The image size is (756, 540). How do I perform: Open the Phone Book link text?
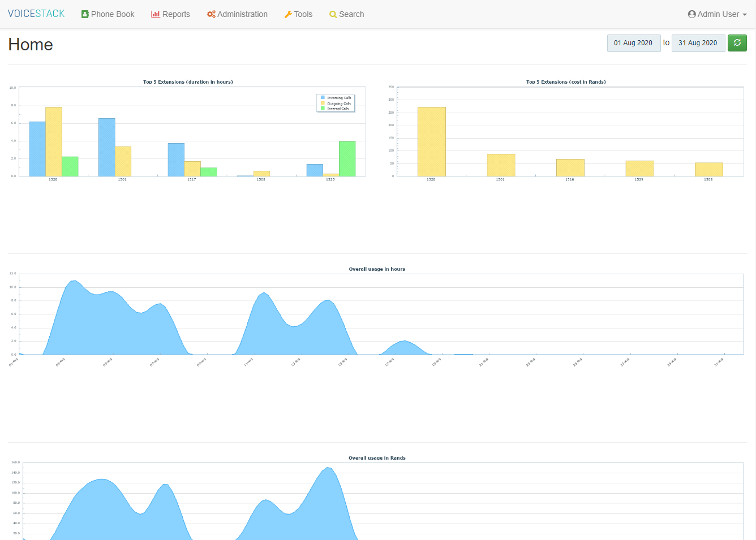[x=113, y=14]
